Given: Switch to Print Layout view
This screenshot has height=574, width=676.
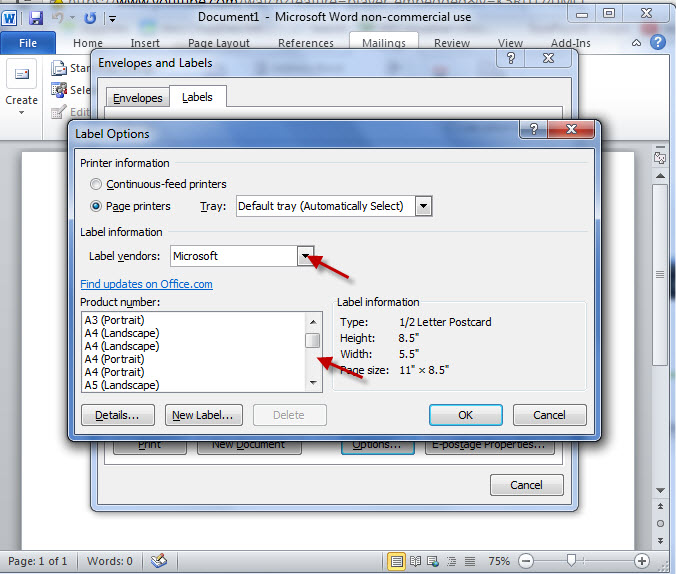Looking at the screenshot, I should (x=396, y=561).
